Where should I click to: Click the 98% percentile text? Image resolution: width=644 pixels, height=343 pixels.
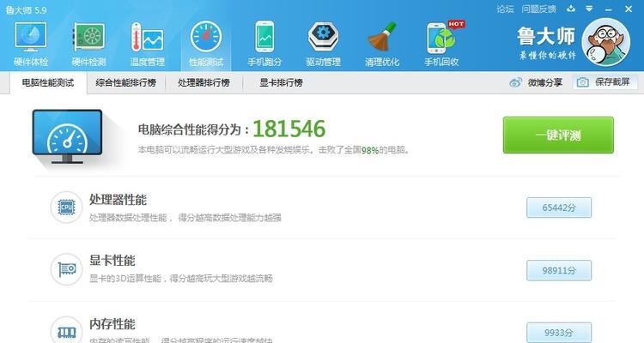point(369,151)
